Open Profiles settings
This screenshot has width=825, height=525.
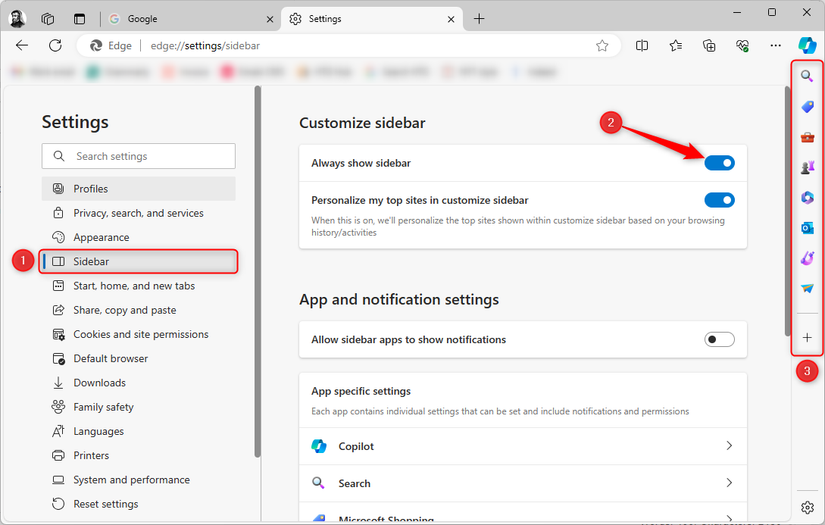point(138,188)
